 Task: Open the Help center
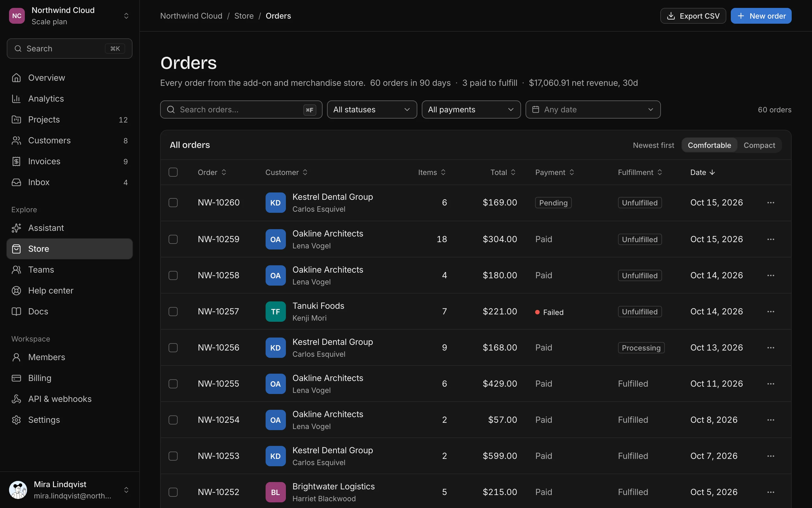(x=69, y=290)
